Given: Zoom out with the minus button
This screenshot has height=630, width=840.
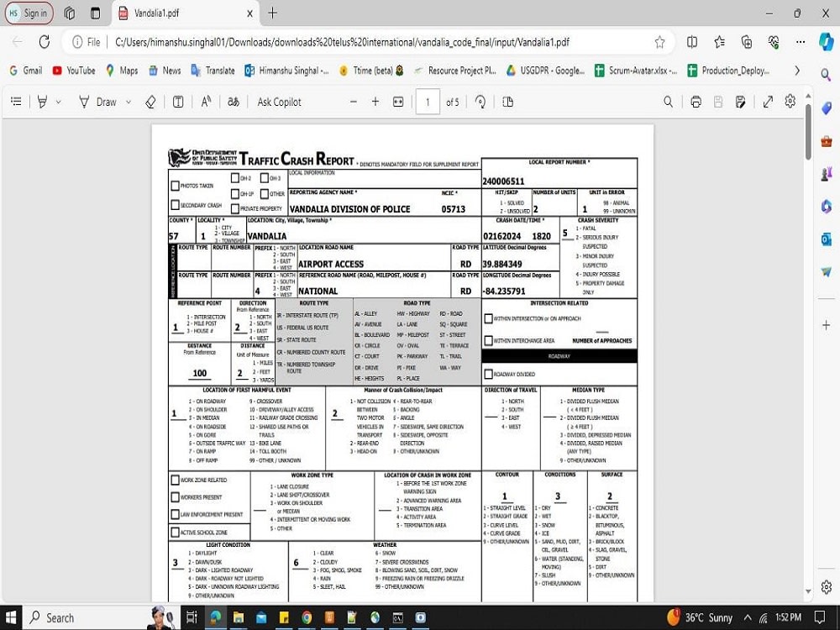Looking at the screenshot, I should point(353,102).
